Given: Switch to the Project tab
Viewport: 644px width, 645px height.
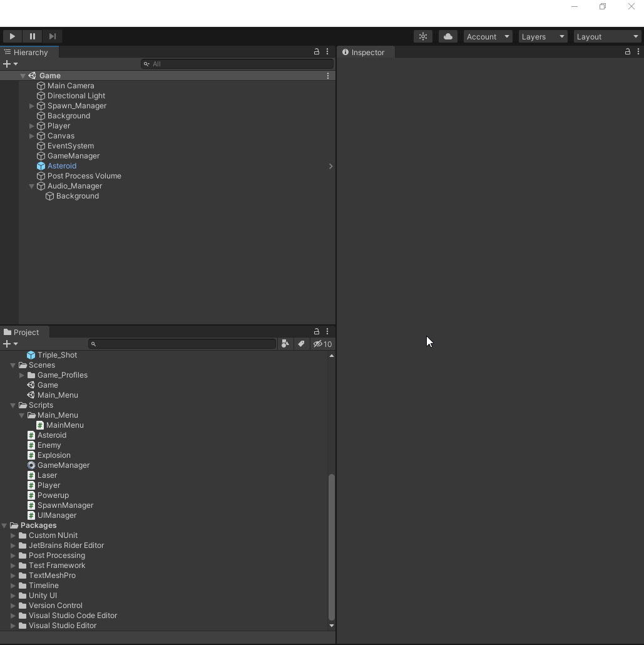Looking at the screenshot, I should [24, 332].
